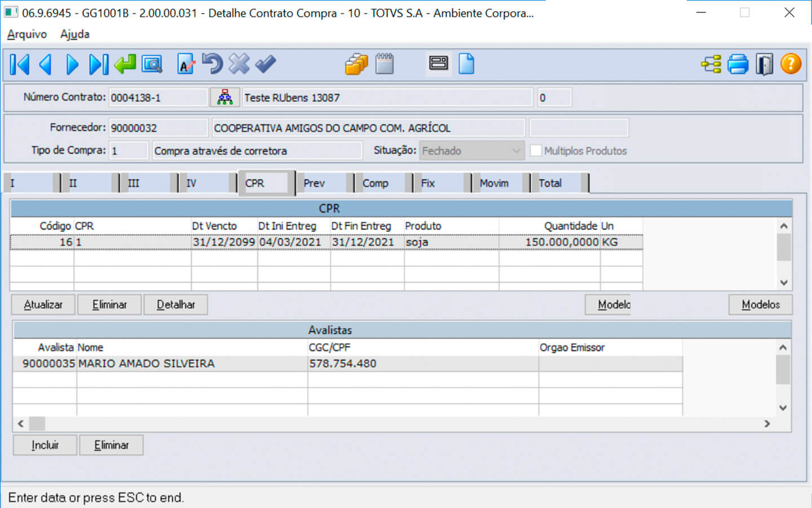Select the soja row in CPR grid
The height and width of the screenshot is (508, 812).
pos(417,242)
